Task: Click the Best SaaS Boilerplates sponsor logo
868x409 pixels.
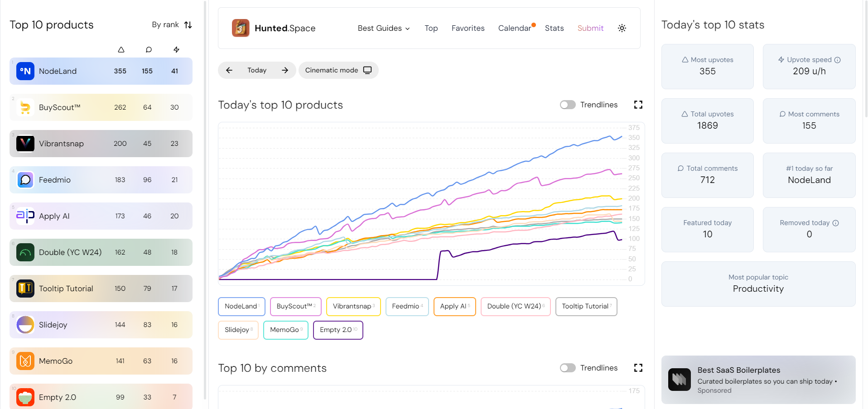Action: point(680,380)
